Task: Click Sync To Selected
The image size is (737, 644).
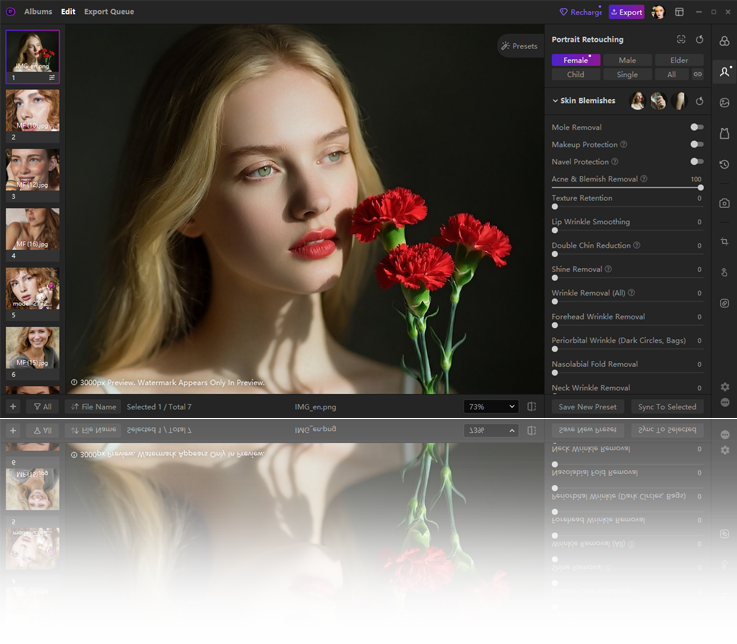Action: (667, 407)
